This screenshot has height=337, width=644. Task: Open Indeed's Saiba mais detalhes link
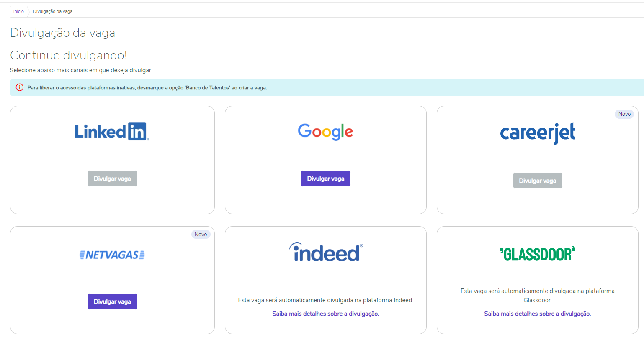click(x=325, y=314)
